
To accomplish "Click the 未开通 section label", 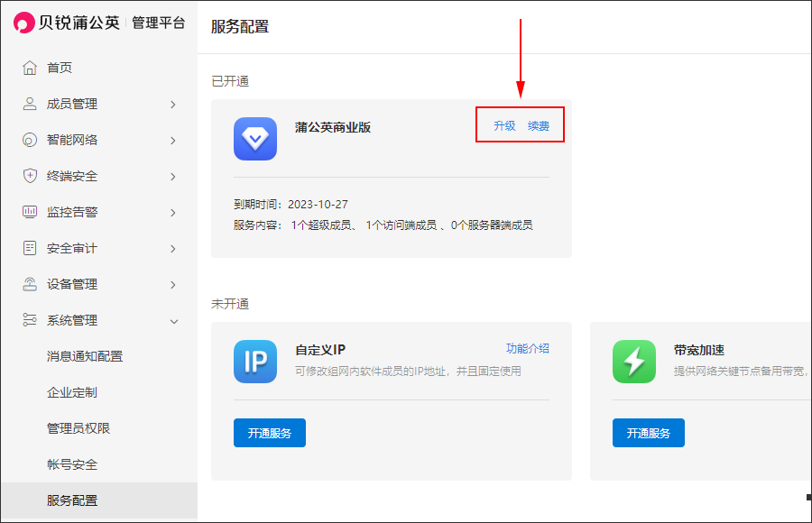I will coord(230,304).
